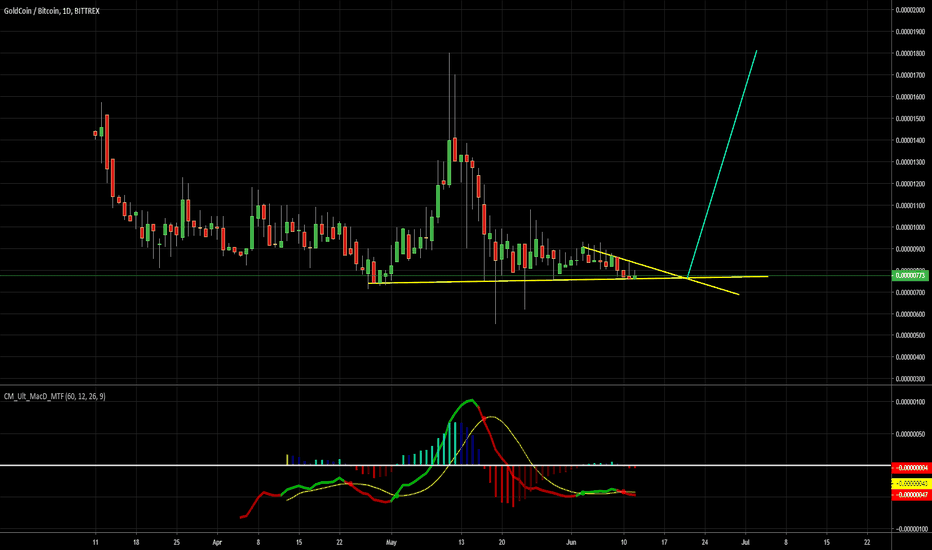932x550 pixels.
Task: Click the 0.00000400 price axis label
Action: tap(910, 357)
